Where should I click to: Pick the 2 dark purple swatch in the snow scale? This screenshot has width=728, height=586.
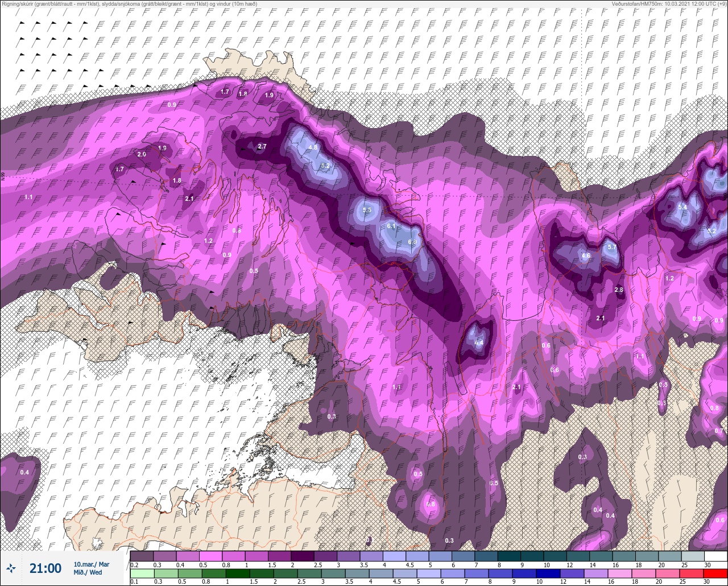coord(302,556)
